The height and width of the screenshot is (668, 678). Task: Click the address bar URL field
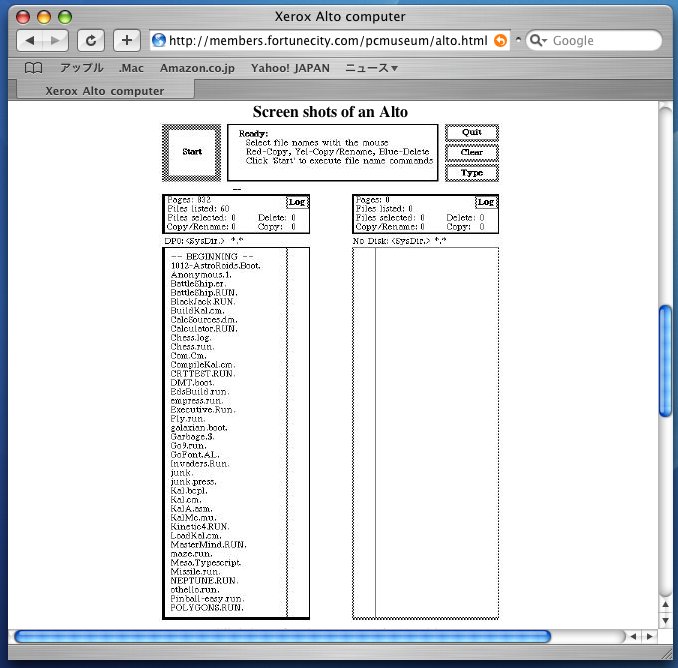click(329, 41)
